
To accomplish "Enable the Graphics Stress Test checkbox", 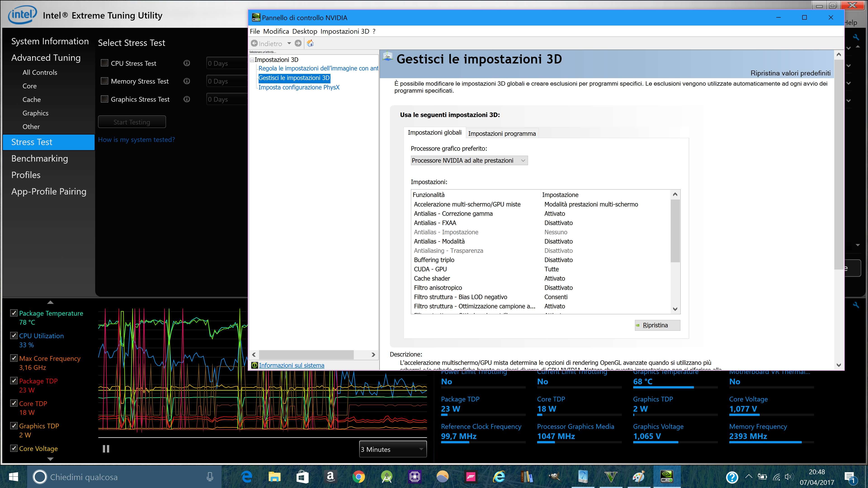I will tap(104, 99).
